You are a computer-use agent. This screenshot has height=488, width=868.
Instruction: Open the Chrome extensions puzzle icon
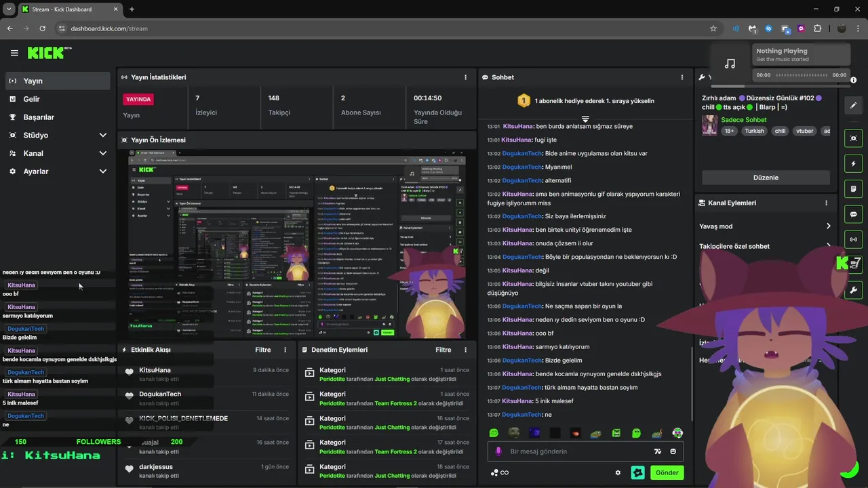817,28
